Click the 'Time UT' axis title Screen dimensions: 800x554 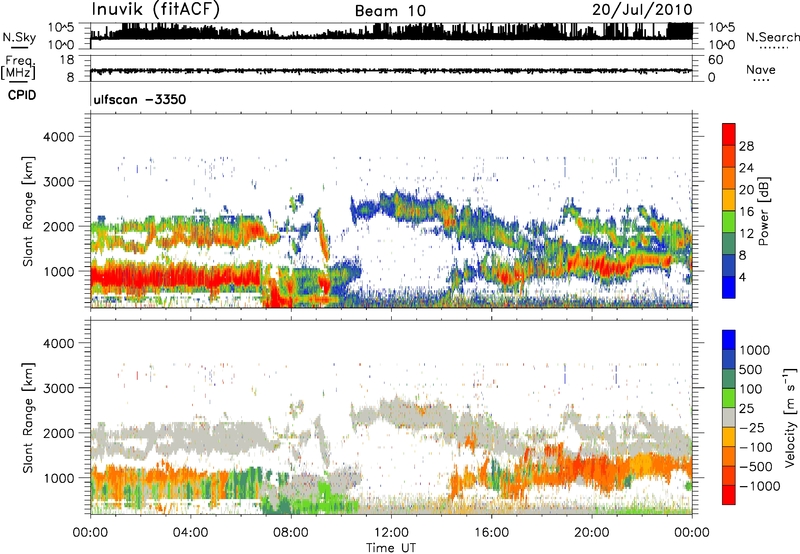coord(391,548)
